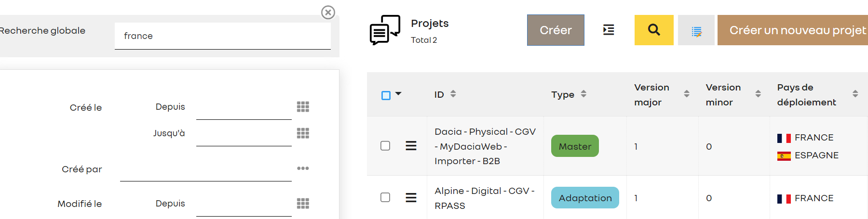Sort table by Type column
Screen dimensions: 868x219
pyautogui.click(x=583, y=94)
